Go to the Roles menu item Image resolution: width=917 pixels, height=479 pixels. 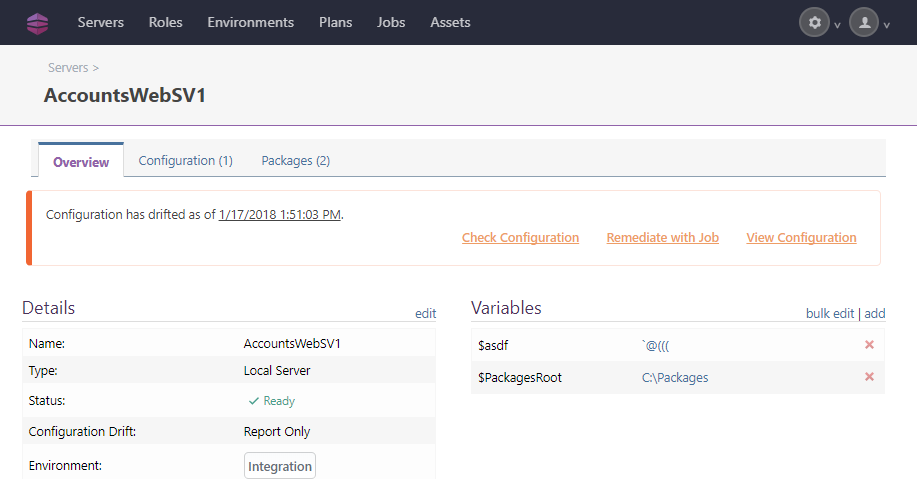(x=165, y=22)
